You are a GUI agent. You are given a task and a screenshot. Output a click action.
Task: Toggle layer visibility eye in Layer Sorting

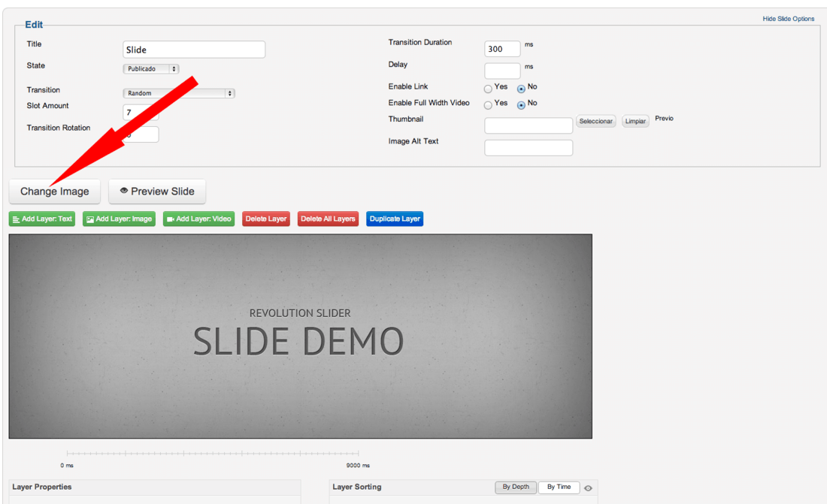pyautogui.click(x=588, y=488)
